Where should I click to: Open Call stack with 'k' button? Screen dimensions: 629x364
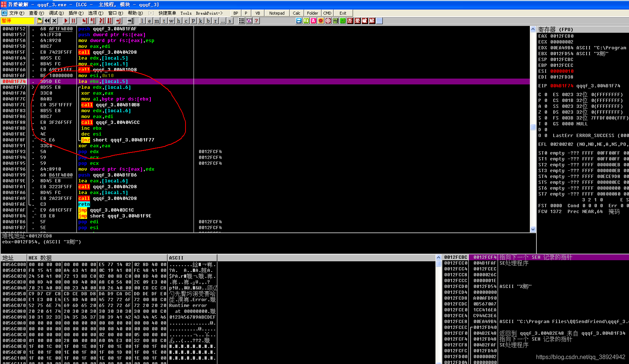(x=201, y=21)
